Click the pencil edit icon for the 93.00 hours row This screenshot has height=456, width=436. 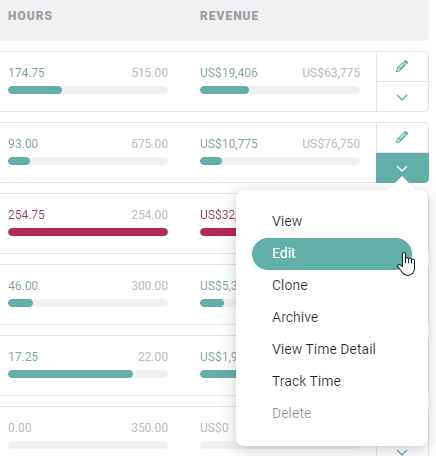tap(402, 137)
